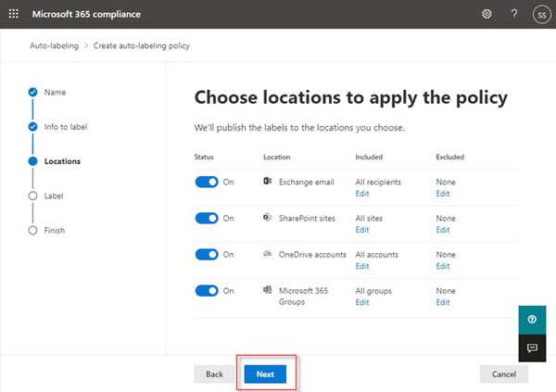Click the current Locations step circle

click(32, 161)
